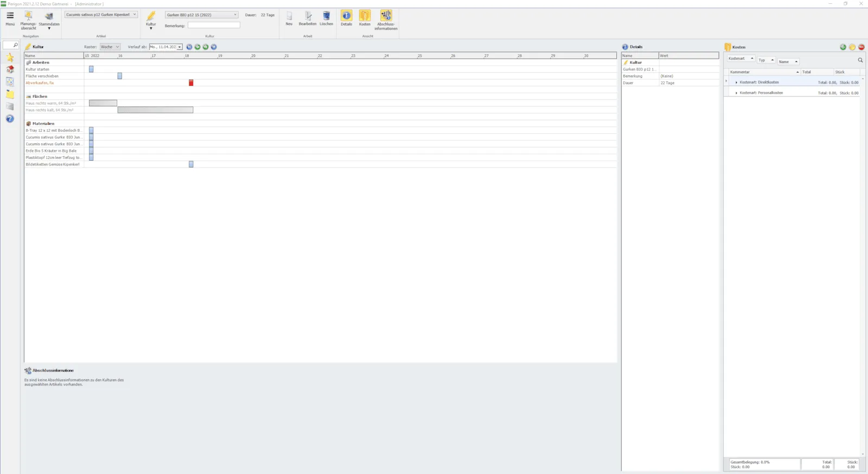This screenshot has width=868, height=474.
Task: Click the yellow star sidebar icon
Action: tap(10, 57)
